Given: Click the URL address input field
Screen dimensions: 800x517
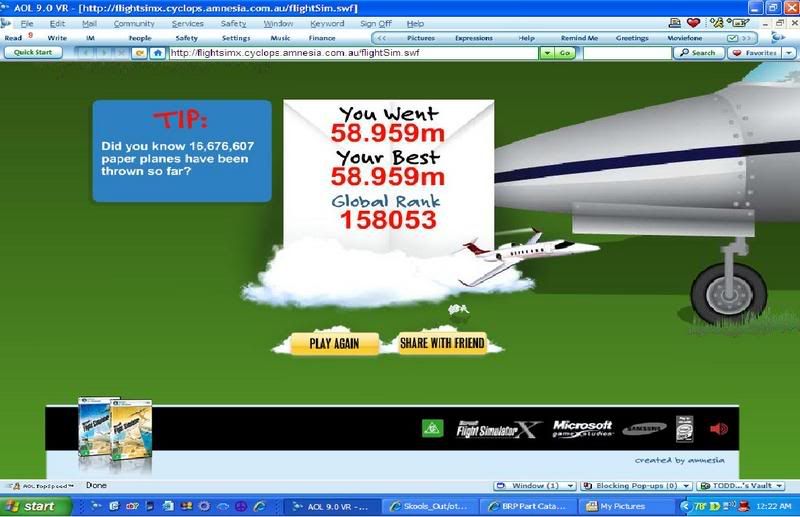Looking at the screenshot, I should point(350,53).
